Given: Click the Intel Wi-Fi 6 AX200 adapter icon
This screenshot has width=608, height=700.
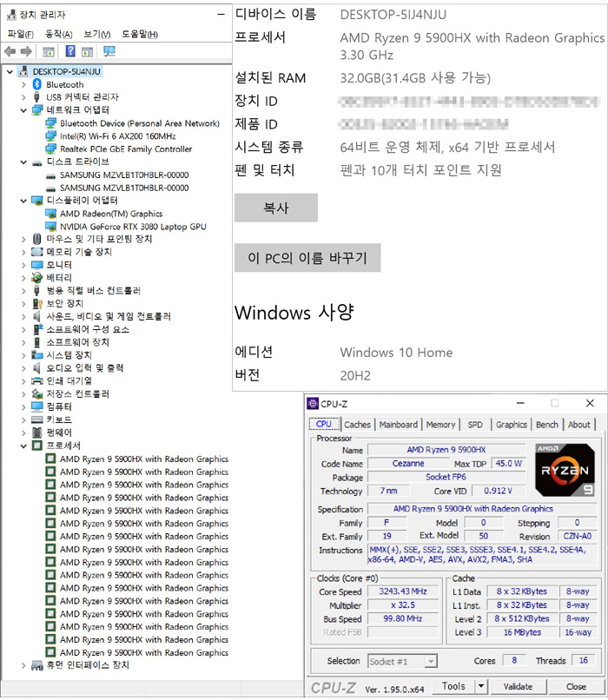Looking at the screenshot, I should pyautogui.click(x=51, y=136).
